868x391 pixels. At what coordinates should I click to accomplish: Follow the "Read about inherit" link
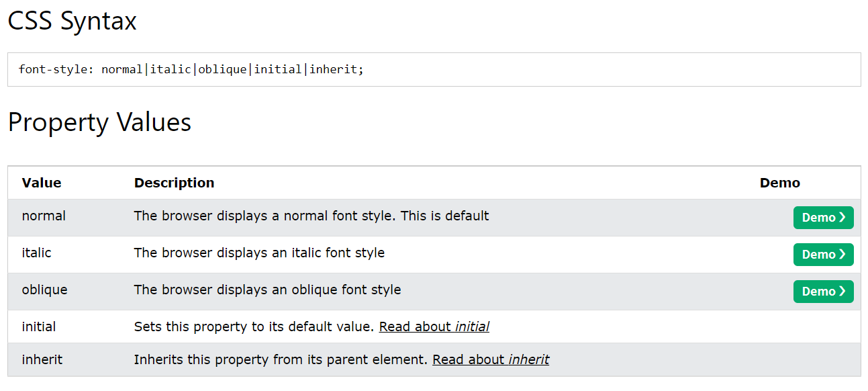pyautogui.click(x=490, y=360)
